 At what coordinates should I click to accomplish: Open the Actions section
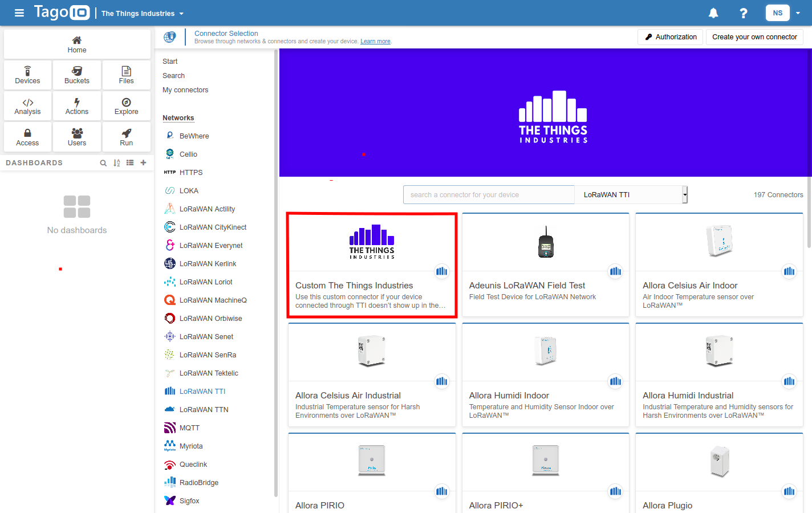pyautogui.click(x=76, y=105)
